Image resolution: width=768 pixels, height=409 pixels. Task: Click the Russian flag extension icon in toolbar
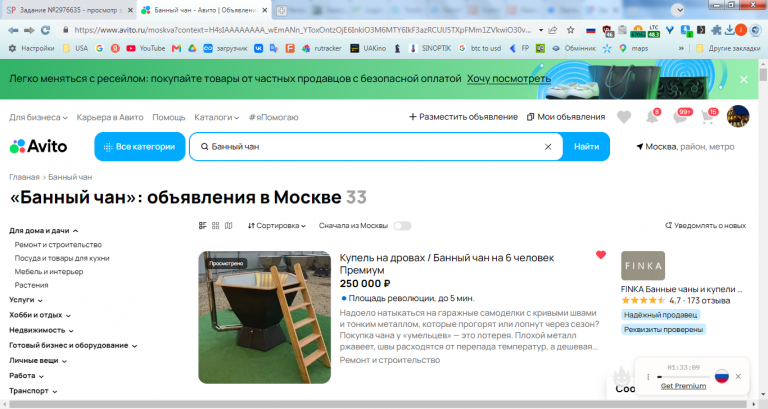coord(591,30)
